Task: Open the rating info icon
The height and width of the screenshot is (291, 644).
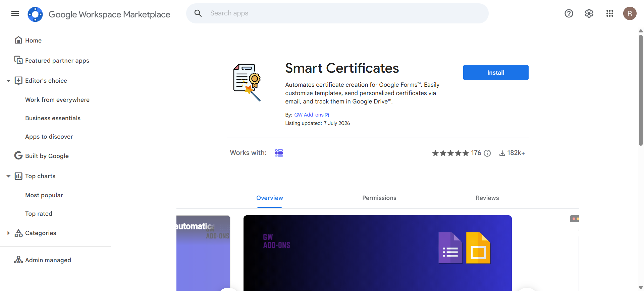Action: (x=487, y=153)
